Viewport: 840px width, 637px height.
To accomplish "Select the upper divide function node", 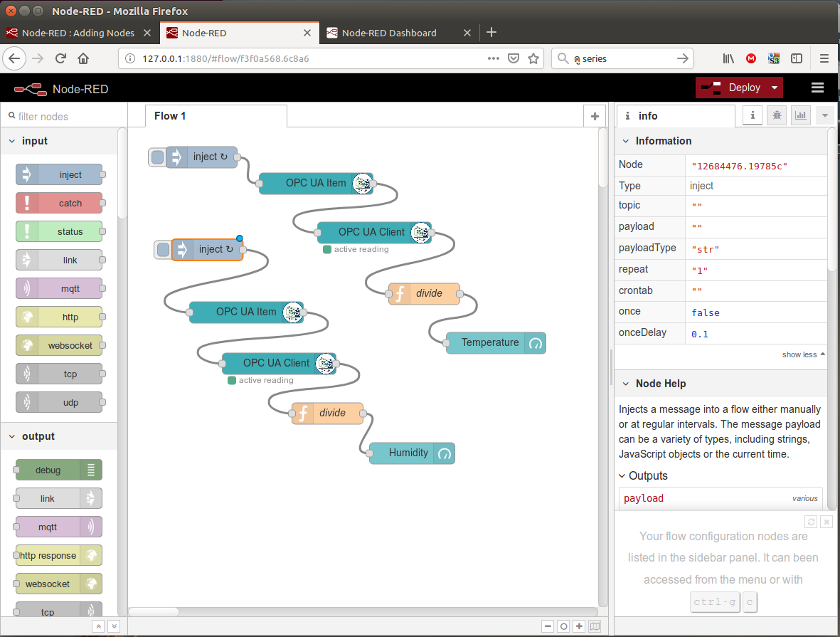I will coord(425,294).
